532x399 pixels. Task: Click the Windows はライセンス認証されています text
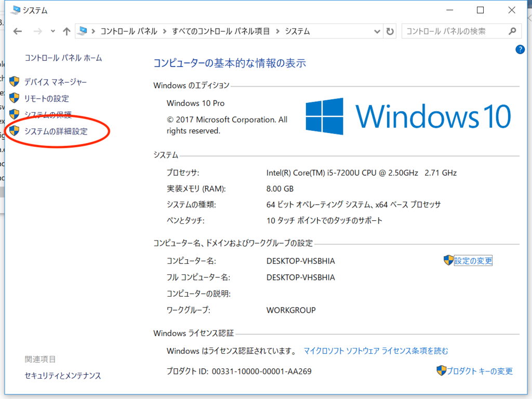pyautogui.click(x=232, y=351)
